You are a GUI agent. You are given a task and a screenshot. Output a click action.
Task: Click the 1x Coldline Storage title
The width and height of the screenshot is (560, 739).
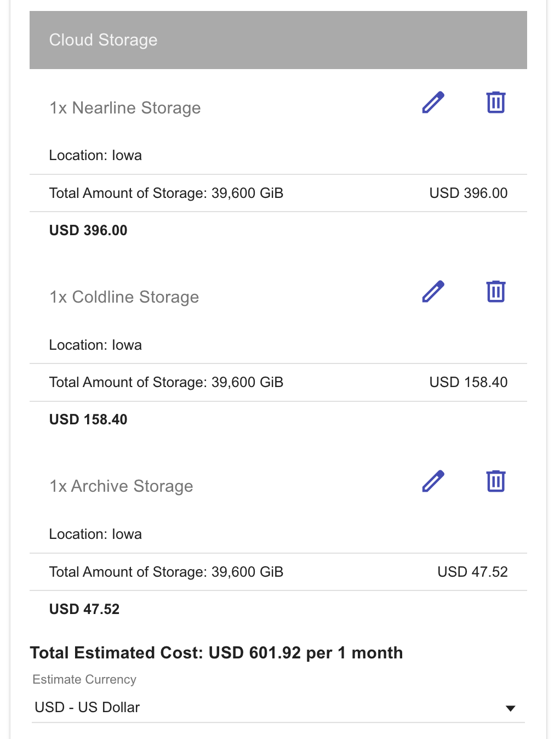coord(124,297)
